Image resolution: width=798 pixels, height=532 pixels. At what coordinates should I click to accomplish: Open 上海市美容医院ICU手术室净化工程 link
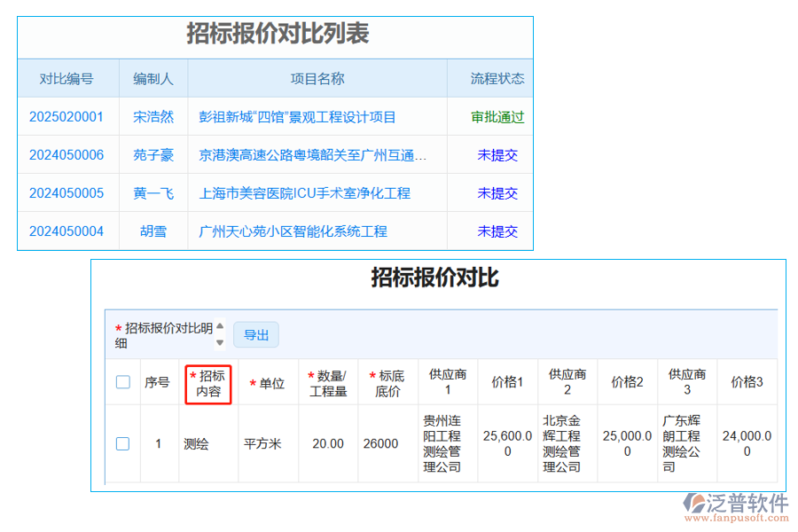pos(295,193)
